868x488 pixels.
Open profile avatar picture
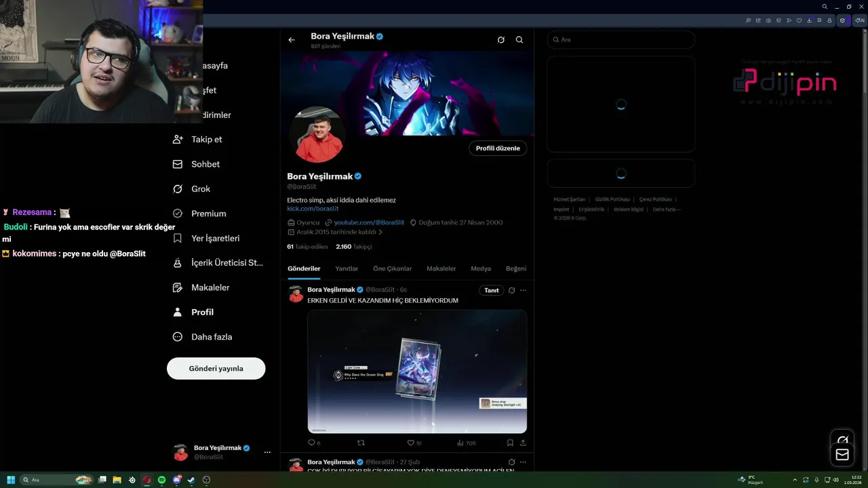[x=319, y=134]
